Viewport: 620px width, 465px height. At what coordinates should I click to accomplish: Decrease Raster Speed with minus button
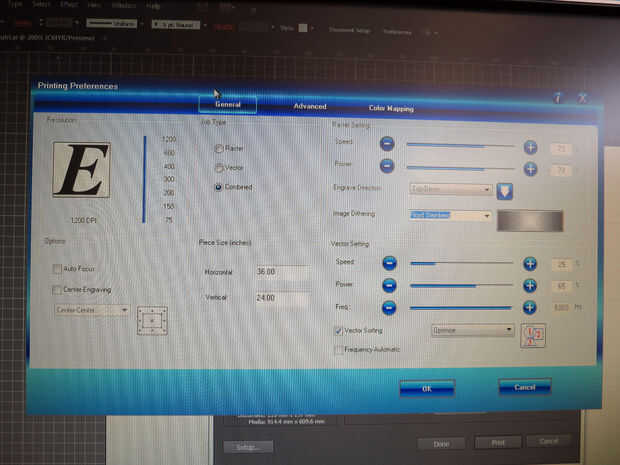[387, 143]
